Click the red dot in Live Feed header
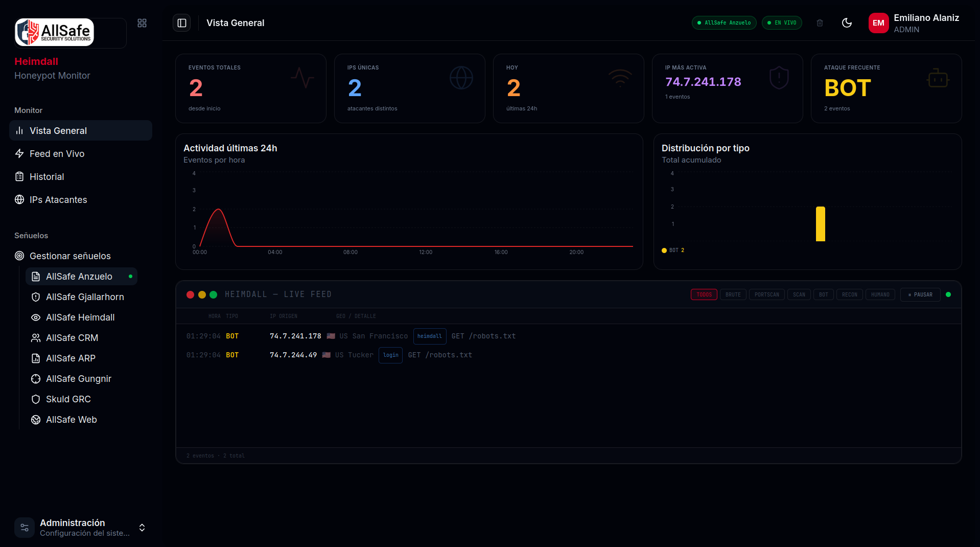The width and height of the screenshot is (980, 547). 190,294
